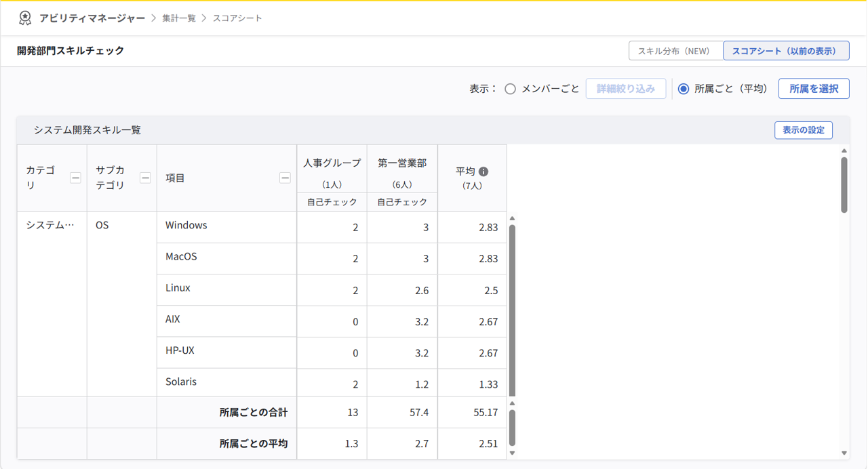Click 自己チェック under 人事グループ
The image size is (868, 469).
(x=332, y=202)
